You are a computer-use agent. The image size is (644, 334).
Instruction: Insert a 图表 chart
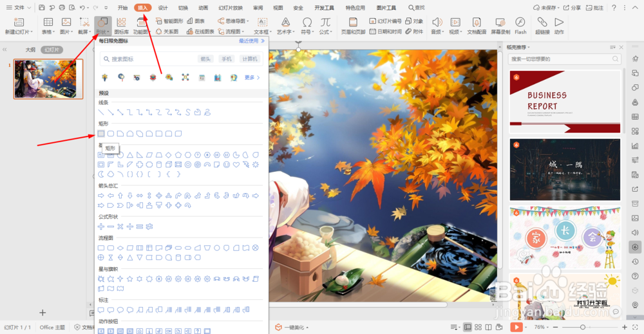[x=196, y=21]
